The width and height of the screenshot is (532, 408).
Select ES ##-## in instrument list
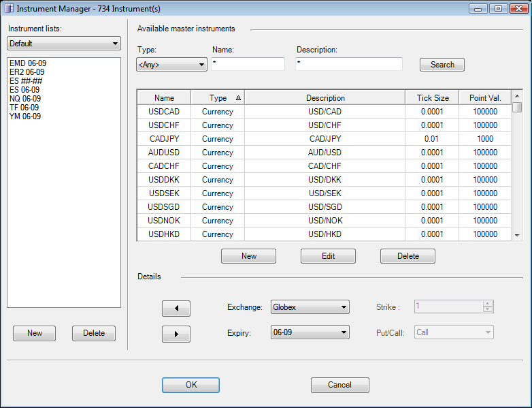click(x=26, y=81)
